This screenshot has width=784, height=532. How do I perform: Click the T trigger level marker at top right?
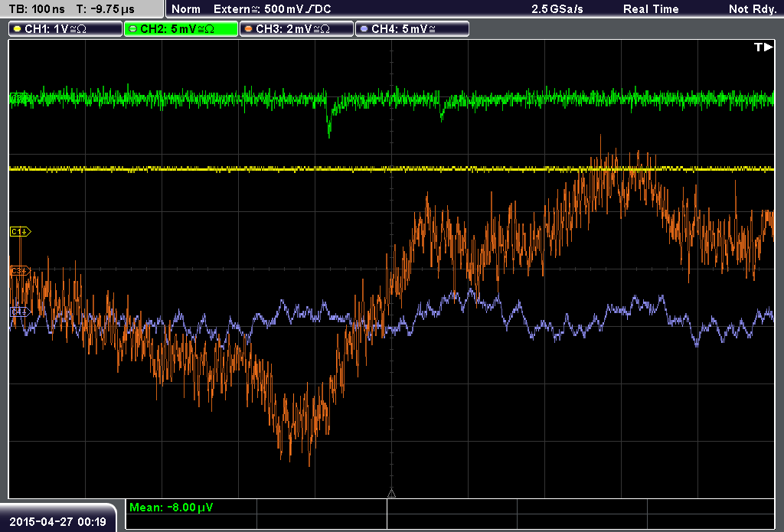pos(763,47)
